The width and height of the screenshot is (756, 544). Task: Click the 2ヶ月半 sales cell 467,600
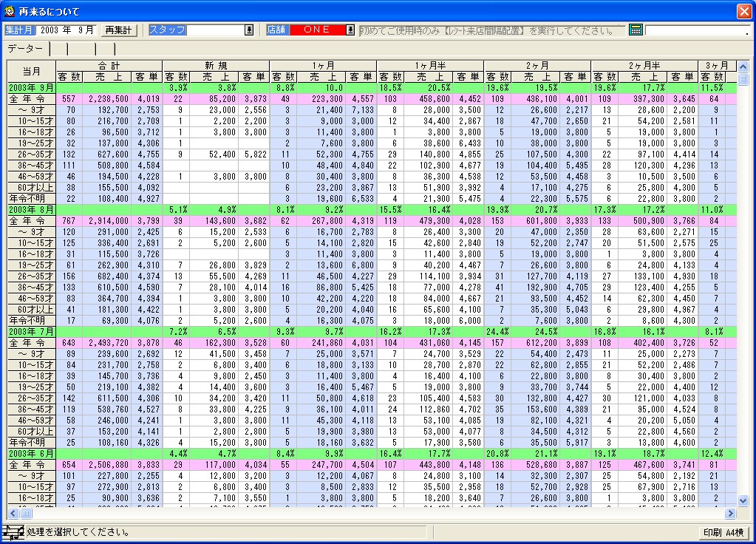coord(642,465)
